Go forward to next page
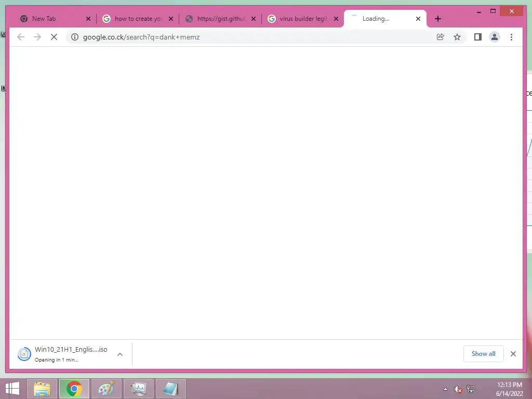 [37, 37]
